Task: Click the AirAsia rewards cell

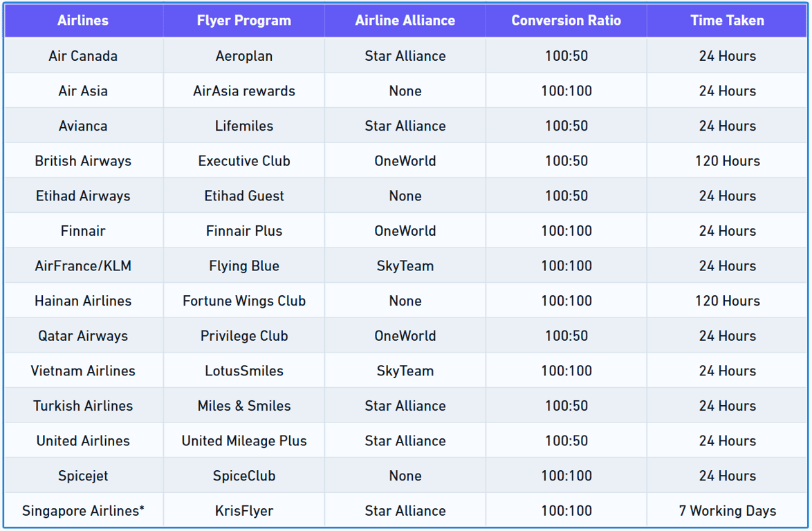Action: click(243, 91)
